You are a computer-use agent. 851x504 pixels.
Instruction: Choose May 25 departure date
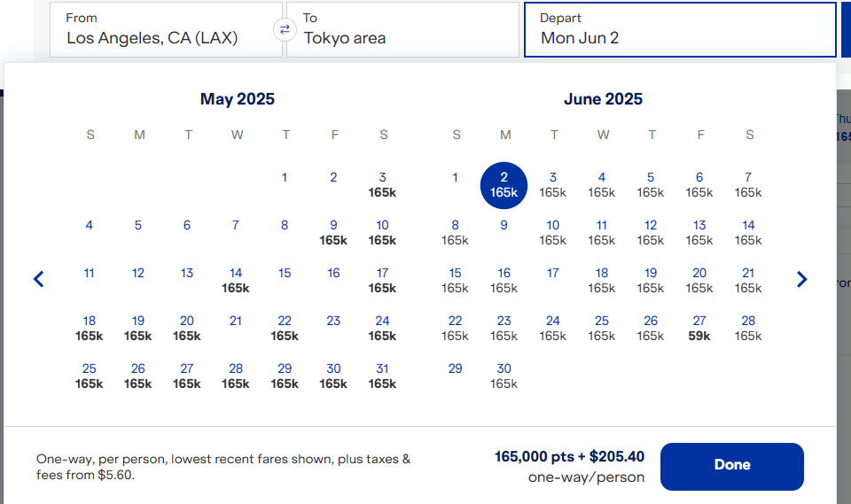pyautogui.click(x=90, y=376)
